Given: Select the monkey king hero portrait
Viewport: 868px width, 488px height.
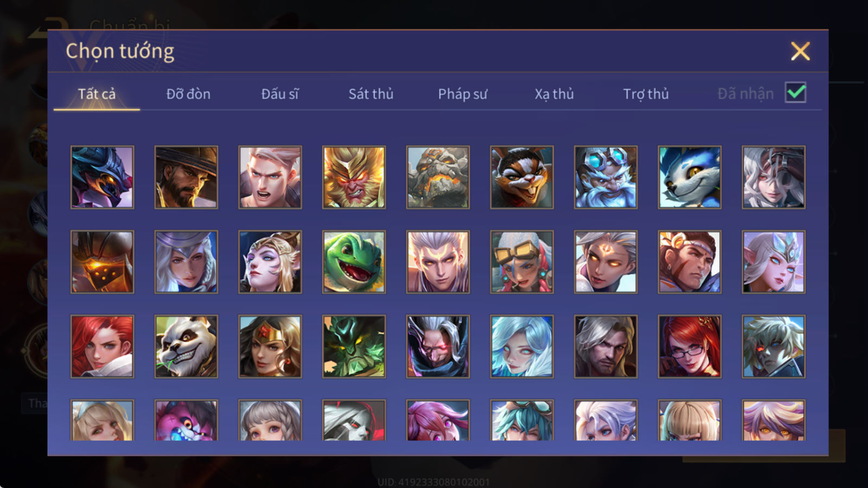Looking at the screenshot, I should point(354,177).
